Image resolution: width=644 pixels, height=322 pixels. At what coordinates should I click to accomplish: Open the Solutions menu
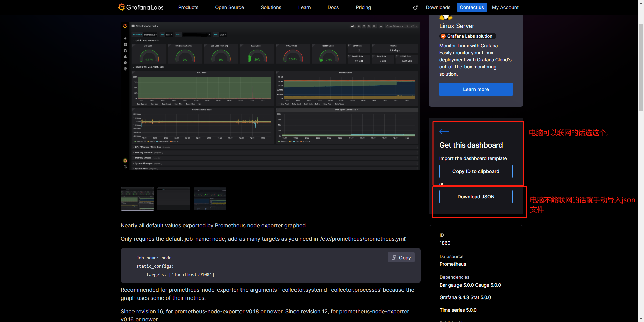point(271,7)
